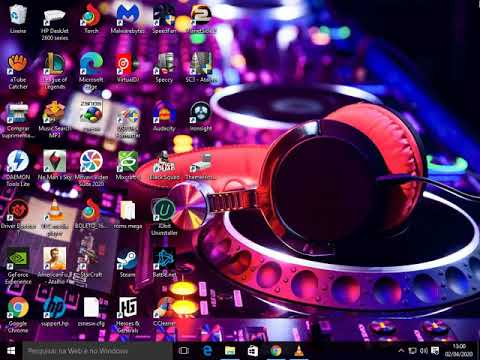
Task: Open Chrome from the taskbar
Action: coord(276,351)
